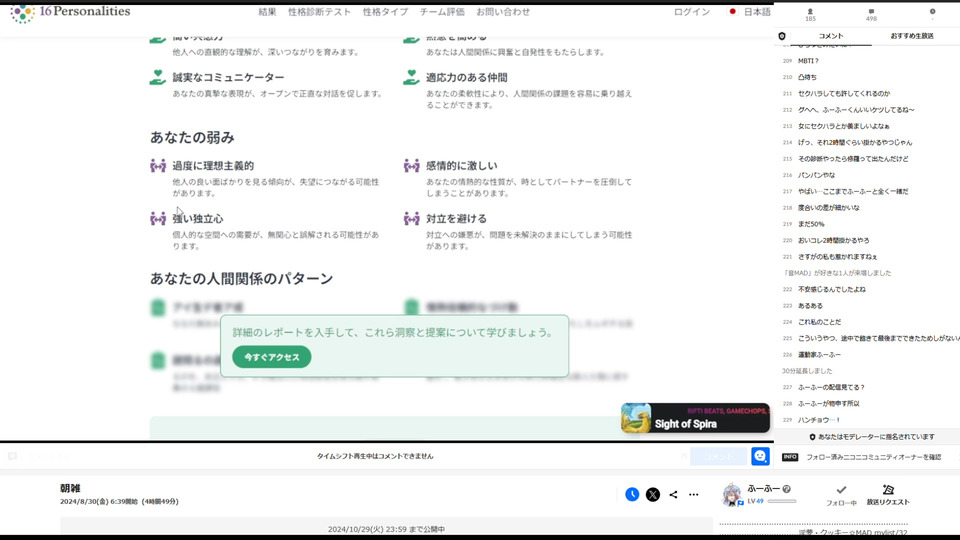The width and height of the screenshot is (960, 540).
Task: Click the 朝雑 broadcast title
Action: pos(70,488)
